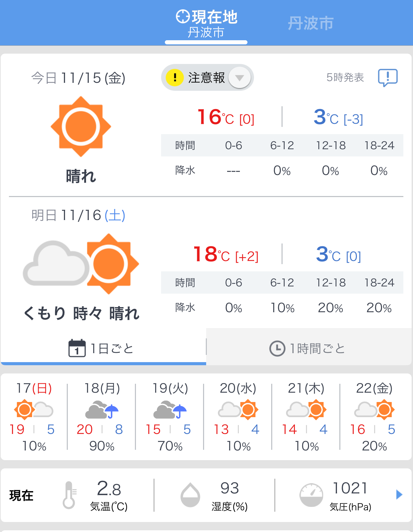The width and height of the screenshot is (413, 532).
Task: Select the second 丹波市 location tab
Action: [310, 23]
